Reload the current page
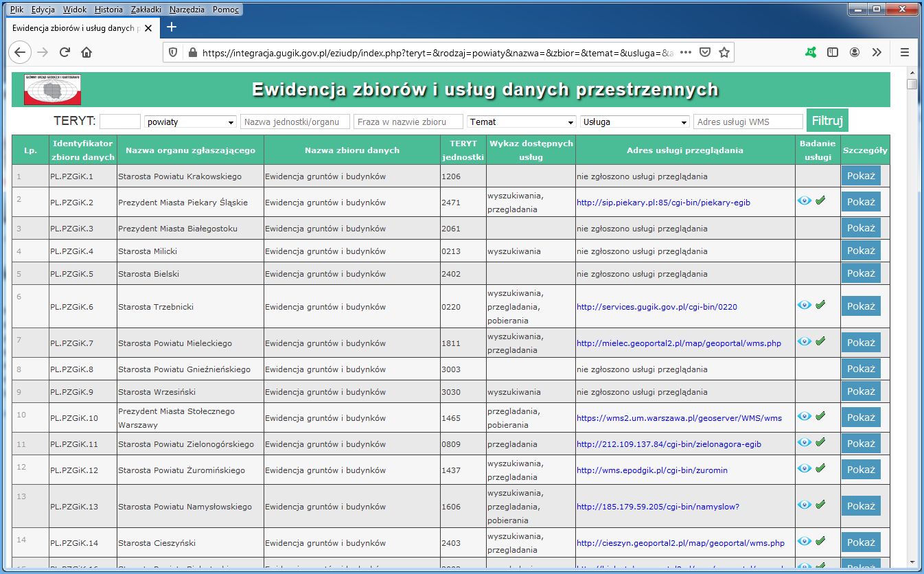This screenshot has width=924, height=574. point(65,52)
